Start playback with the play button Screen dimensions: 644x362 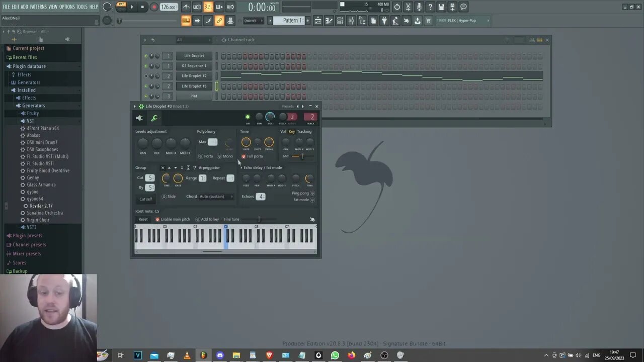132,7
